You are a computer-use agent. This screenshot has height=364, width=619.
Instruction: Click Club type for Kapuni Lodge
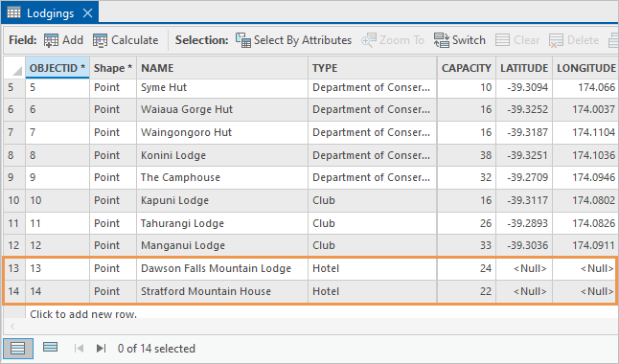(x=373, y=200)
